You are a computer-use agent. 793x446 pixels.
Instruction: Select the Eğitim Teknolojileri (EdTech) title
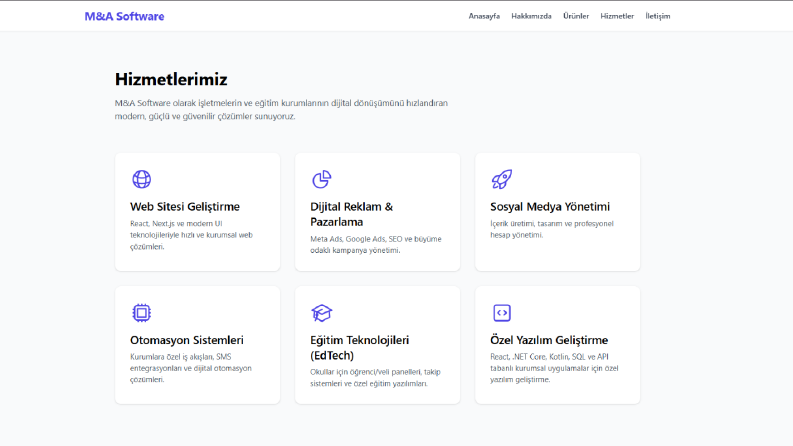[360, 348]
